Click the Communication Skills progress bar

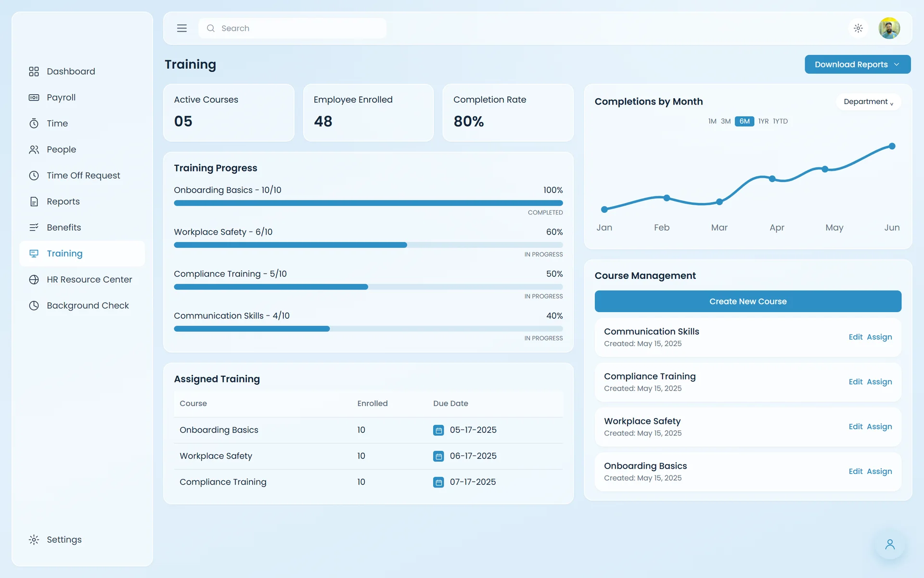[x=368, y=329]
